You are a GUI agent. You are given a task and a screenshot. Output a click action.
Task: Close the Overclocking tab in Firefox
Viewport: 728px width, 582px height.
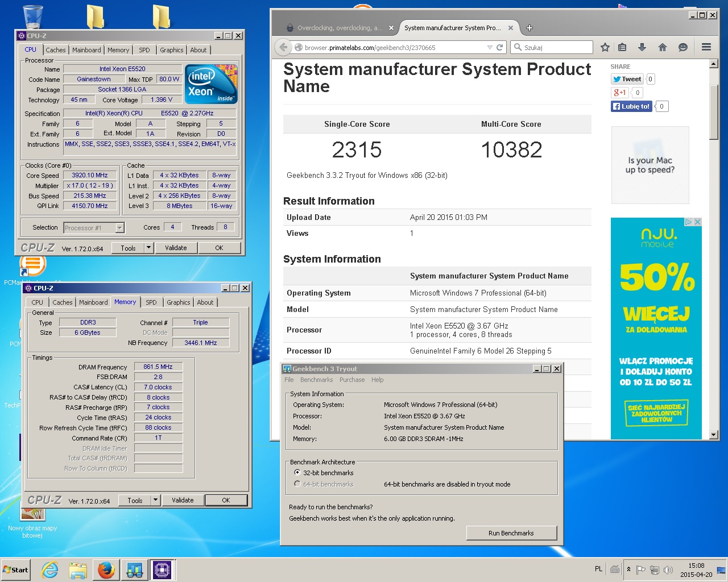coord(391,27)
